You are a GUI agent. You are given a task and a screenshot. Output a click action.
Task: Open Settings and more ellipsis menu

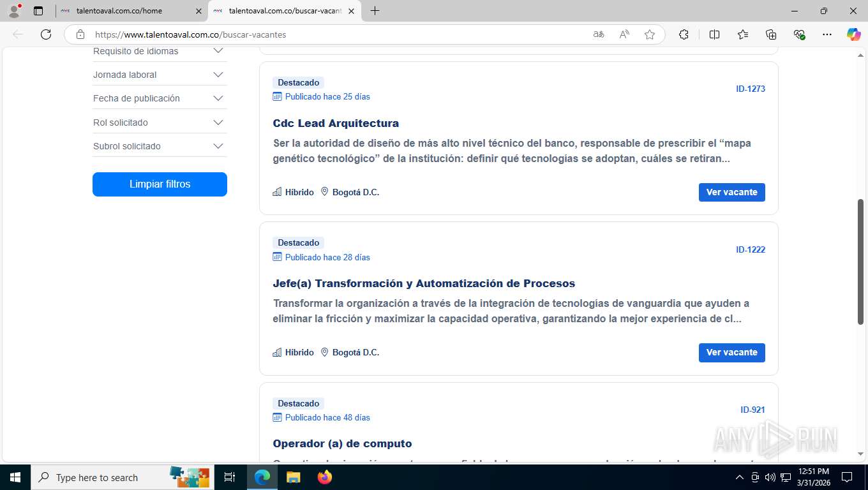[827, 34]
